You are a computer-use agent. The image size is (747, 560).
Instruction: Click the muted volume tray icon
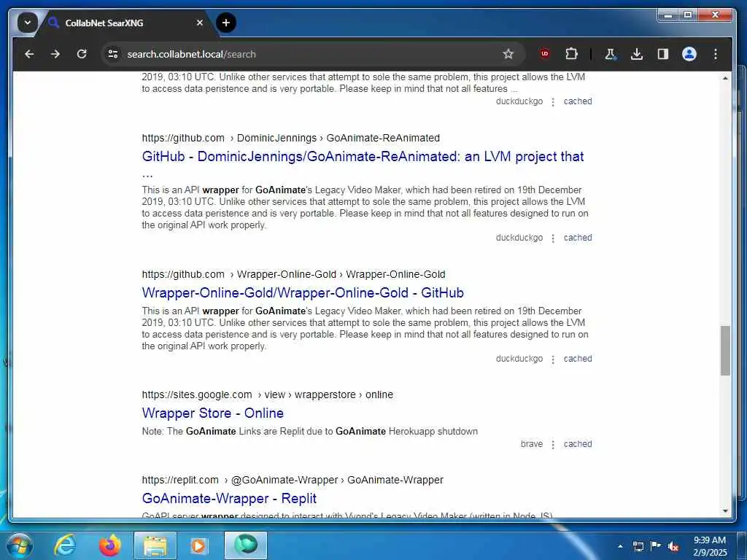[x=673, y=546]
